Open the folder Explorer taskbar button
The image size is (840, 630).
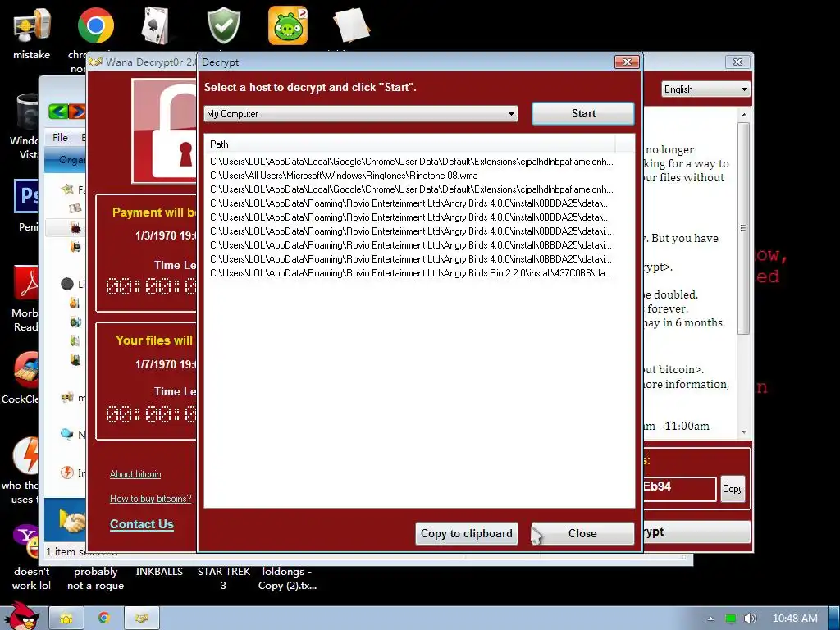(66, 619)
